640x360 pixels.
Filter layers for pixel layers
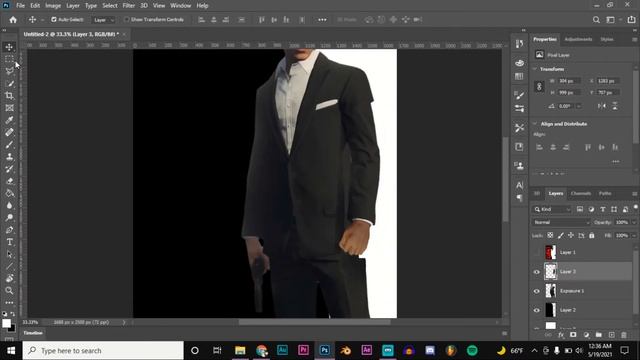pos(580,209)
